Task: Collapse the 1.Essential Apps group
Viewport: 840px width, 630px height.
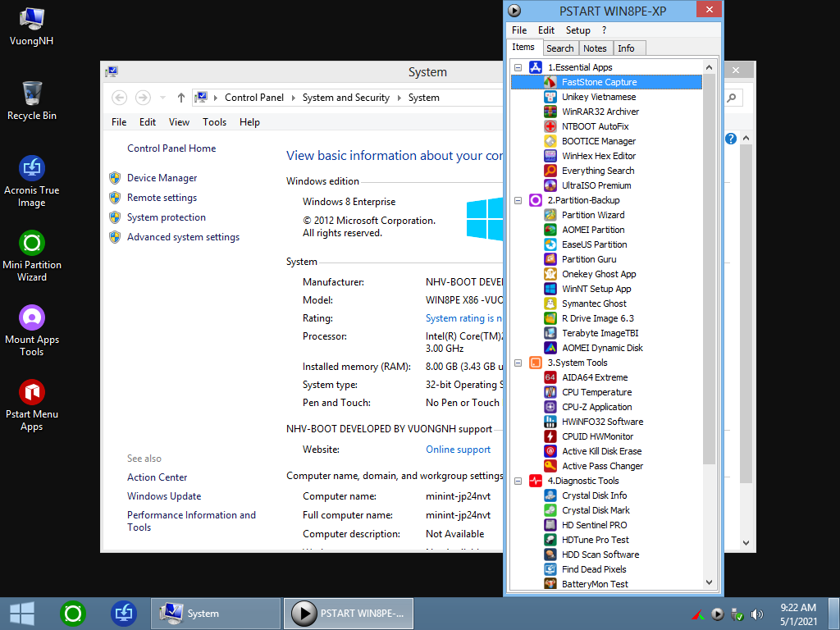Action: (518, 67)
